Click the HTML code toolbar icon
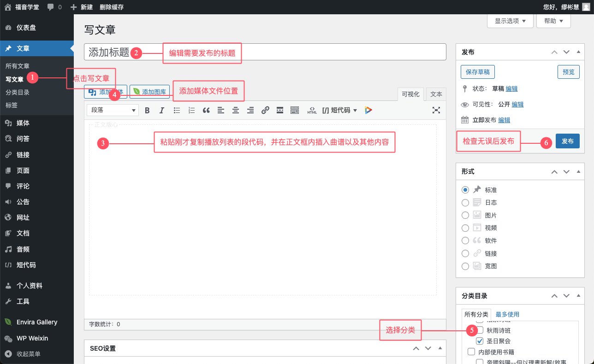 click(x=312, y=110)
